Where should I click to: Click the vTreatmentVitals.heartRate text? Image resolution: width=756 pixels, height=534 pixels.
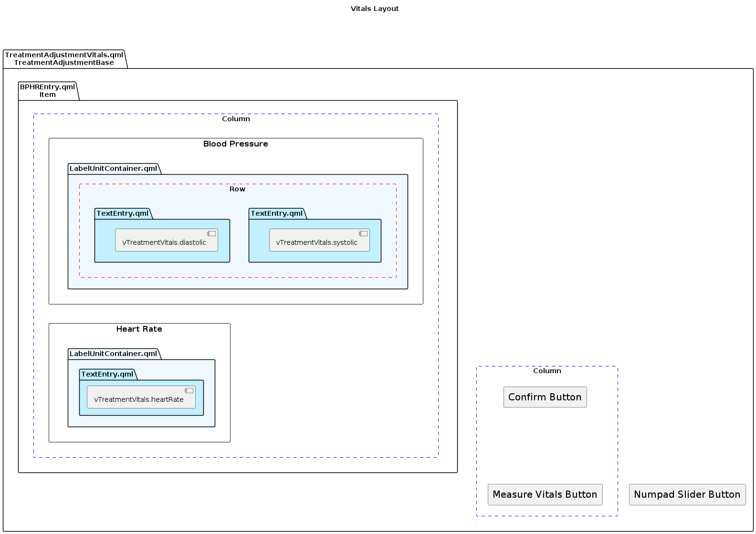tap(139, 399)
